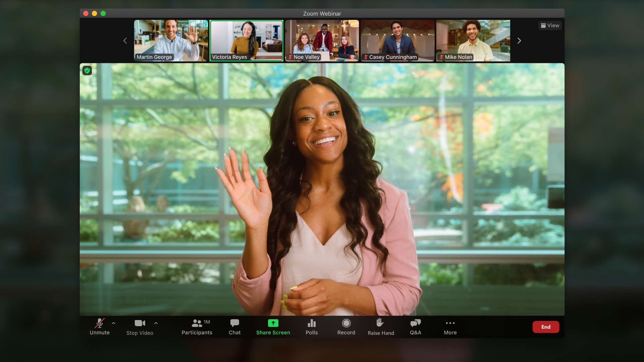Enable Share Screen in toolbar
The image size is (644, 362).
pos(273,326)
